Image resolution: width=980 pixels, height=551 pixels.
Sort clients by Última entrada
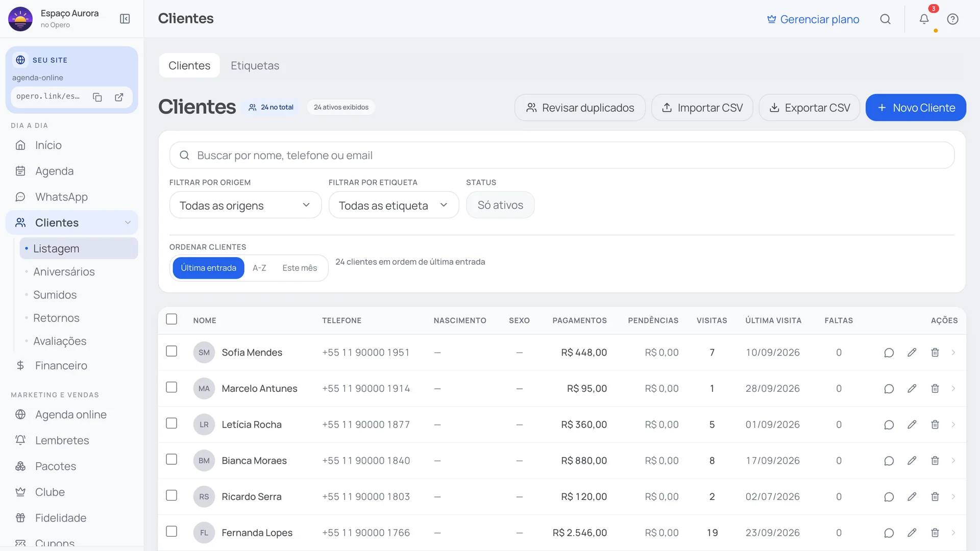(208, 268)
